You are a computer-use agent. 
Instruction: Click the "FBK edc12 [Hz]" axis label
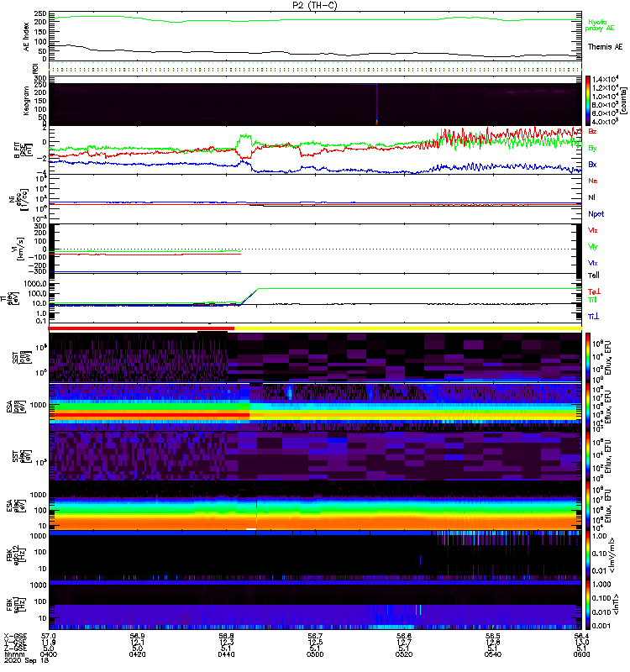click(15, 554)
